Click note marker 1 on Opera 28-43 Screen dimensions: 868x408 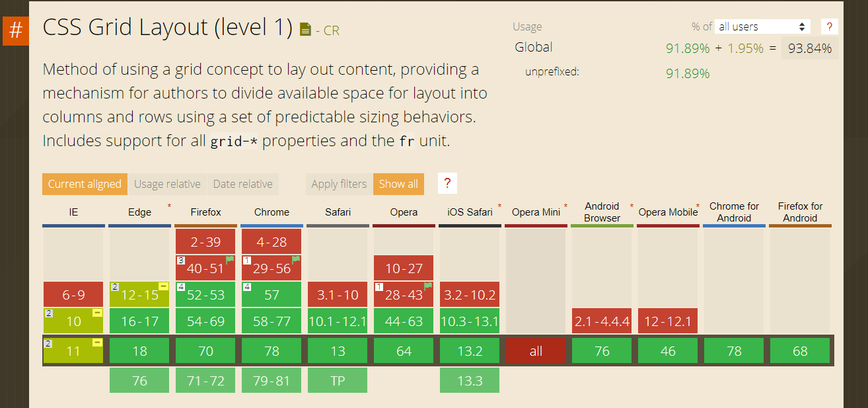(379, 288)
